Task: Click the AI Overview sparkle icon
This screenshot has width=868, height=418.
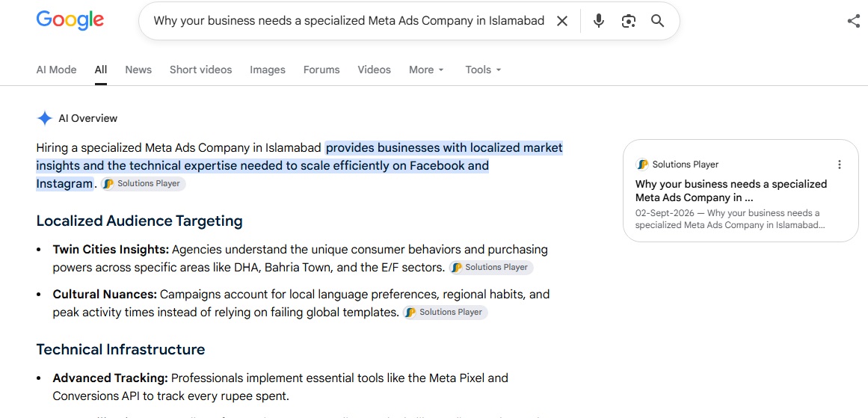Action: coord(44,118)
